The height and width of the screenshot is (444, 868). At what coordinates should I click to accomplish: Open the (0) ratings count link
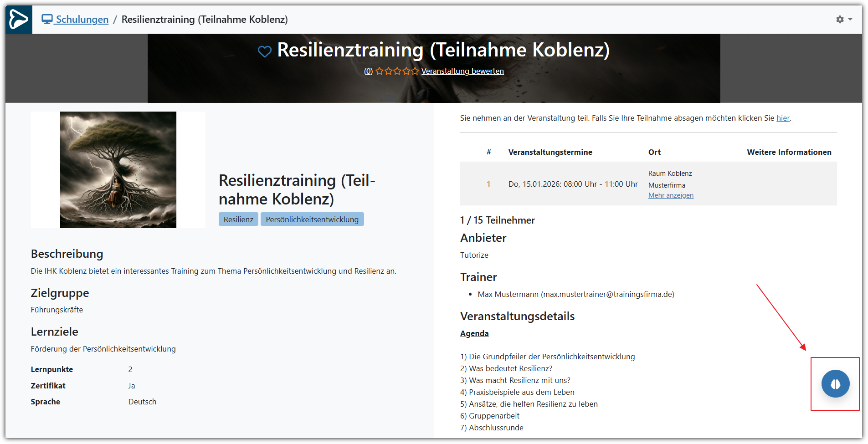368,71
